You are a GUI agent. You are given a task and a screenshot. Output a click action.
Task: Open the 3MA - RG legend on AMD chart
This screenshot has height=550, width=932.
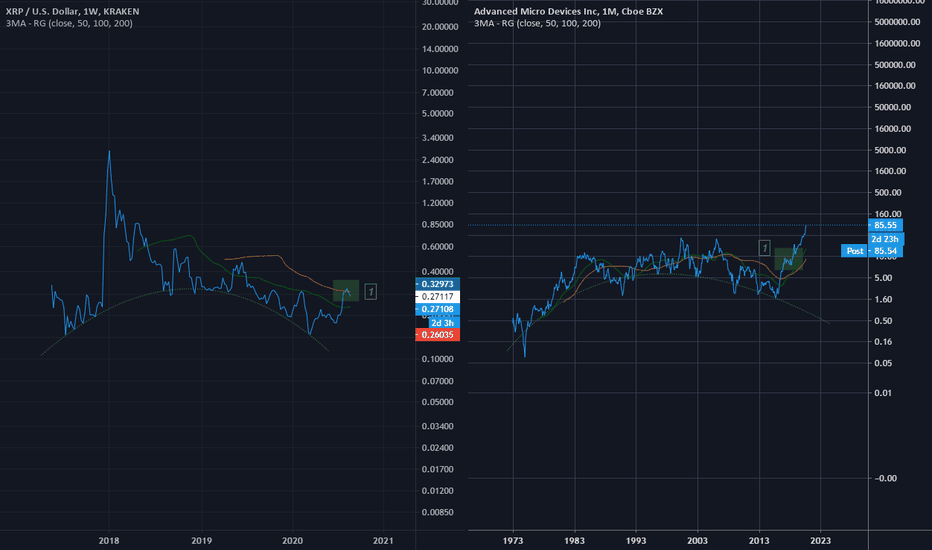(x=537, y=23)
